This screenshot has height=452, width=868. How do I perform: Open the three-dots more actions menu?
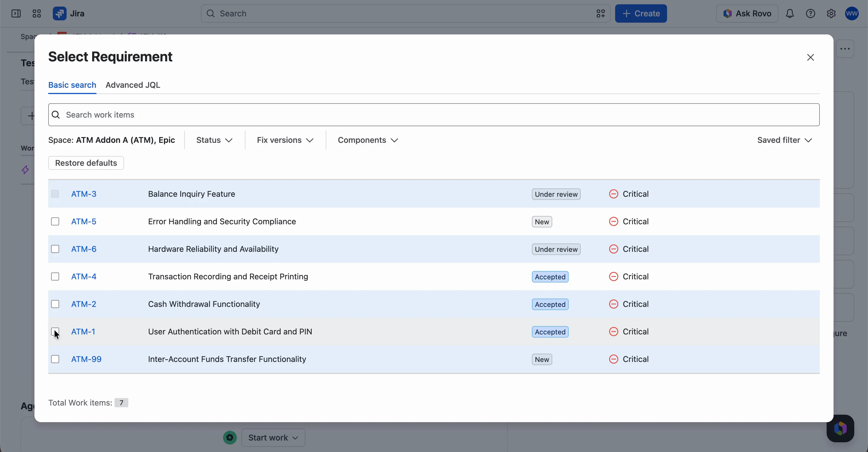point(845,49)
